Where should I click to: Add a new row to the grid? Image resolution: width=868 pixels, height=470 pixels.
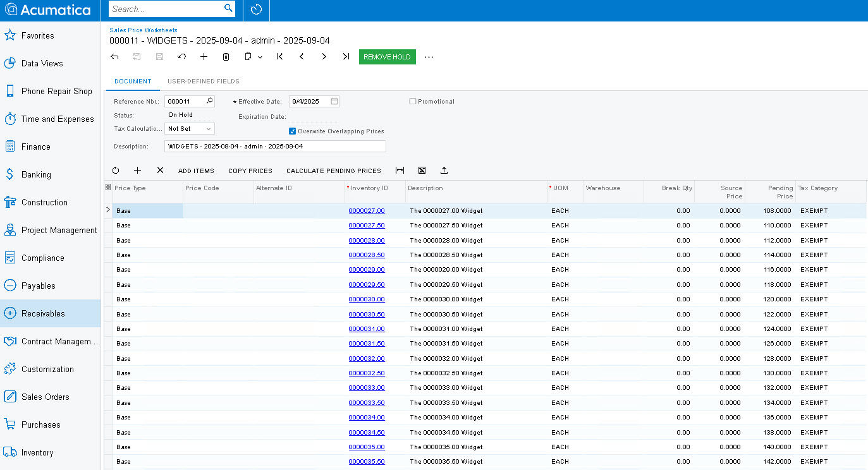pos(138,171)
